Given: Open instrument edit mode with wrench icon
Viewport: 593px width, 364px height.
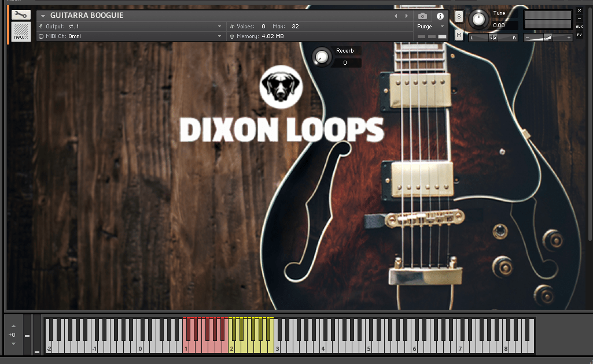Looking at the screenshot, I should [x=21, y=15].
